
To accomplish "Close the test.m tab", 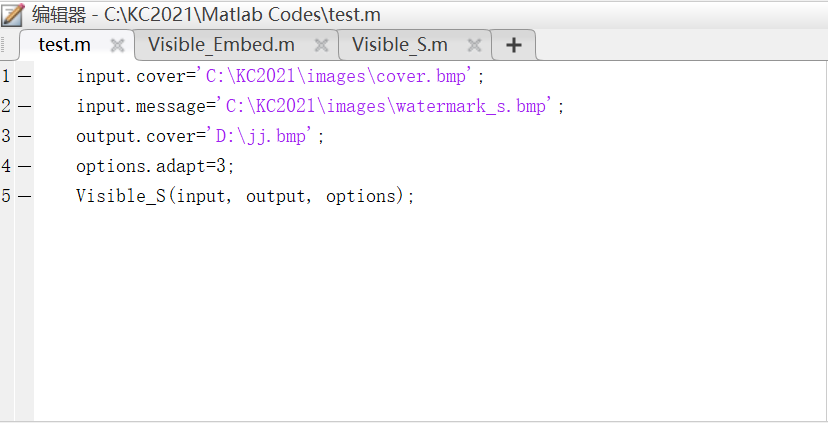I will click(117, 45).
